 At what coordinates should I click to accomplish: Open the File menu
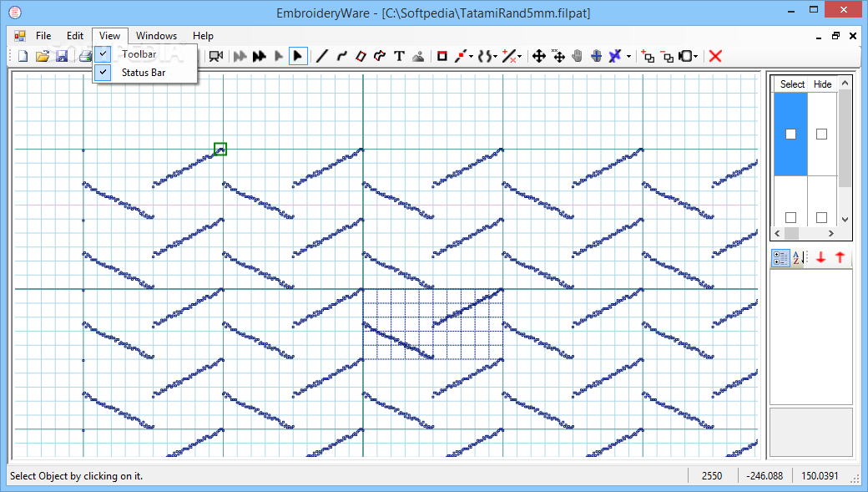click(x=43, y=35)
